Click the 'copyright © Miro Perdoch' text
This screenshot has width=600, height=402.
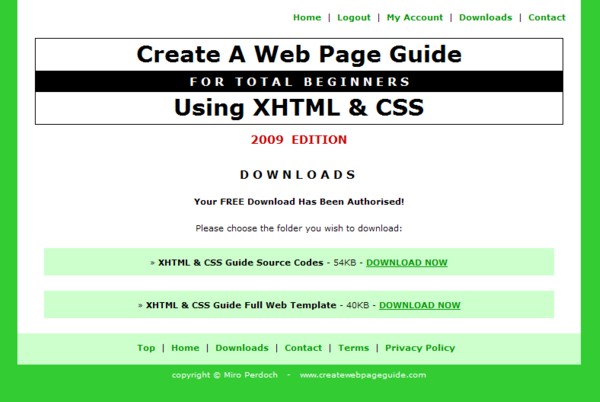coord(225,375)
